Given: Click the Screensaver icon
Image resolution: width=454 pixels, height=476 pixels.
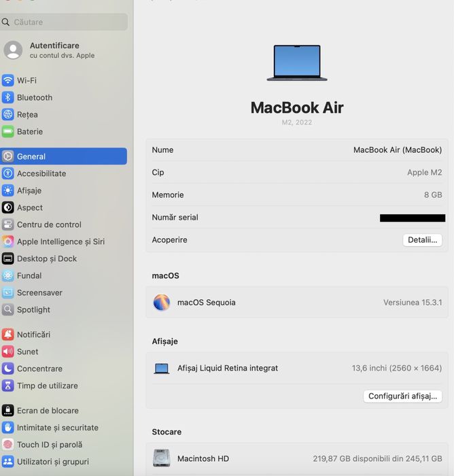Looking at the screenshot, I should coord(7,292).
